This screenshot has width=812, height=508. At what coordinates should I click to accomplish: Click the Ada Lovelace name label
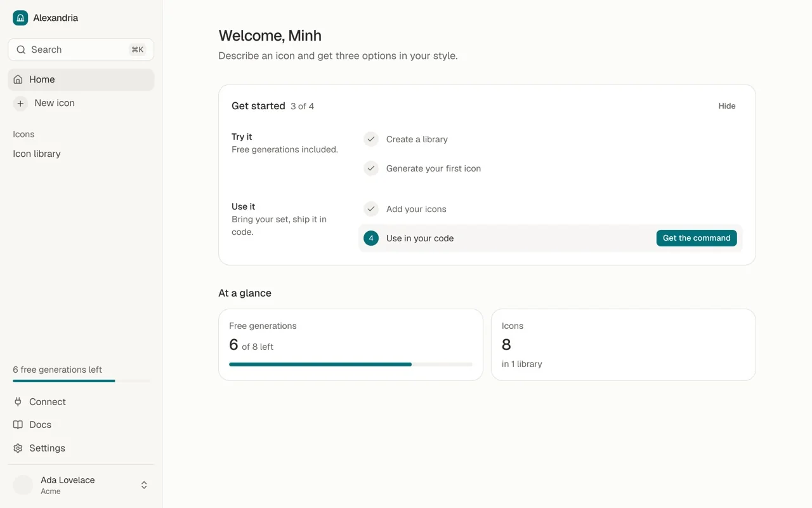point(68,480)
